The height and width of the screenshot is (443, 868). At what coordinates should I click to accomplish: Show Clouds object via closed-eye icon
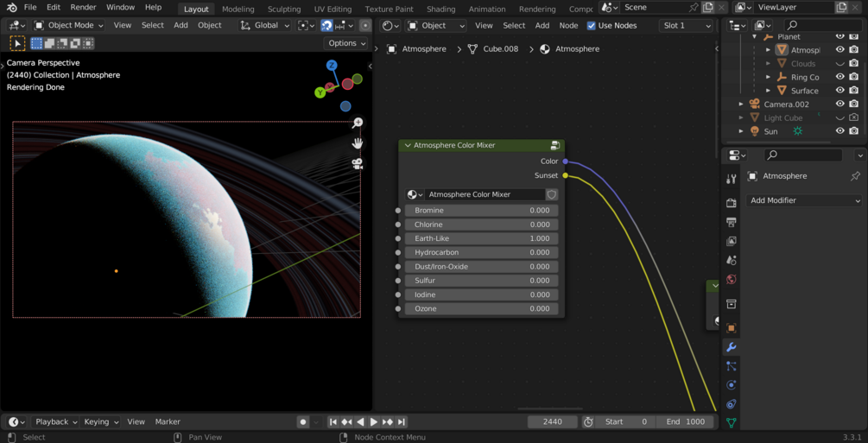click(839, 64)
